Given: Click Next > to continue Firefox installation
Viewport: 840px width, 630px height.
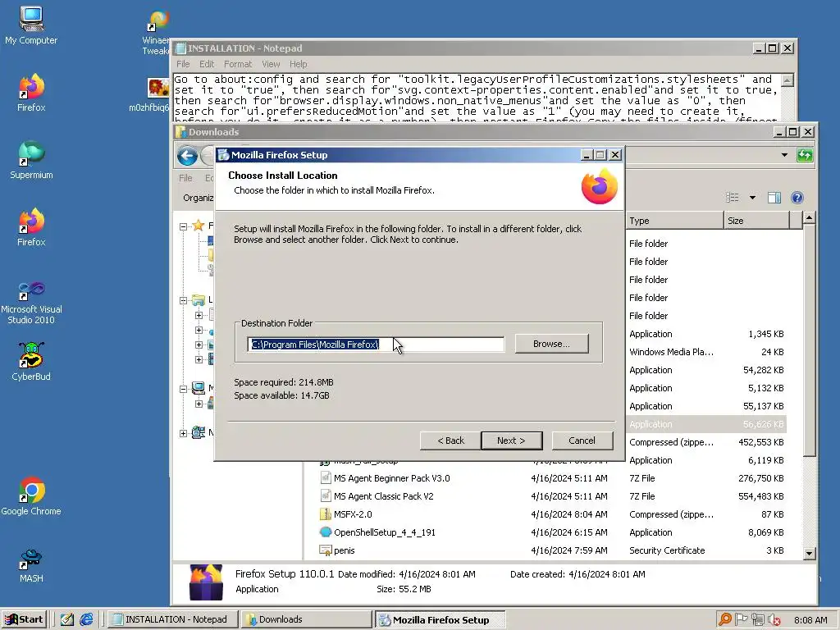Looking at the screenshot, I should click(x=512, y=441).
